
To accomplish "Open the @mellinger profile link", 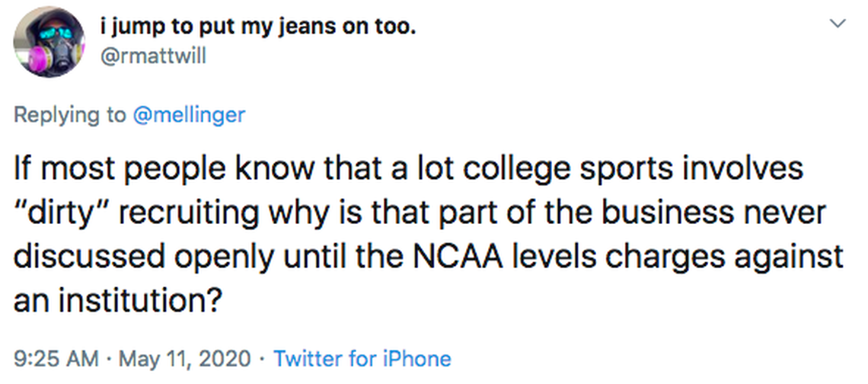I will pyautogui.click(x=189, y=115).
